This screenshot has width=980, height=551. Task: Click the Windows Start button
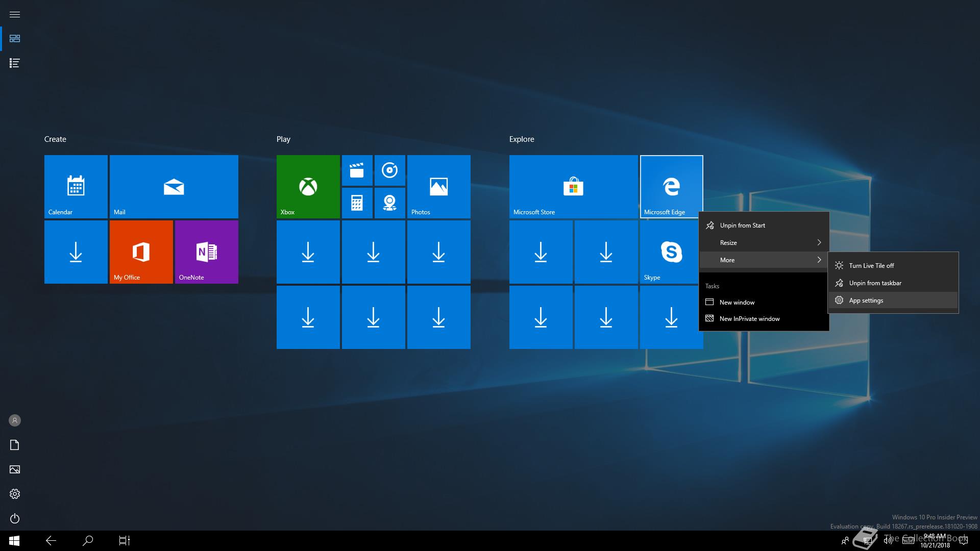click(x=14, y=541)
